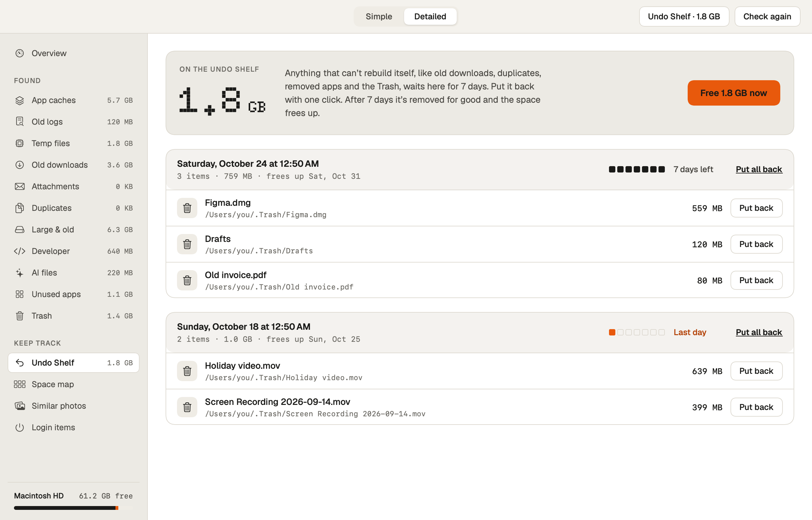The width and height of the screenshot is (812, 520).
Task: Click the sidebar Trash bin icon
Action: coord(20,316)
